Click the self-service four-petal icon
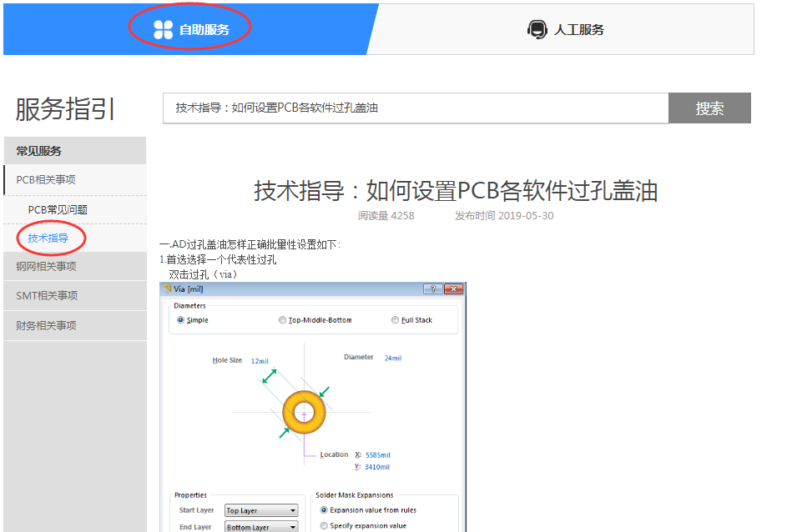 pyautogui.click(x=163, y=29)
